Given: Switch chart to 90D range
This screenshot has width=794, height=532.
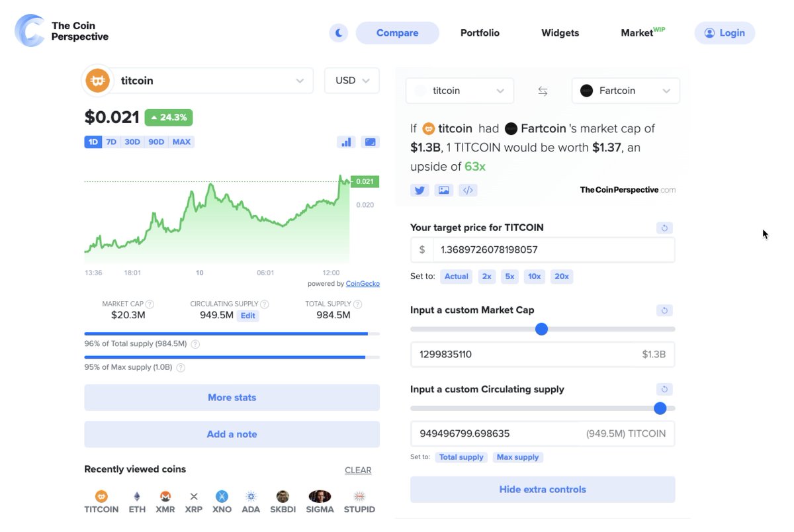Looking at the screenshot, I should coord(156,142).
